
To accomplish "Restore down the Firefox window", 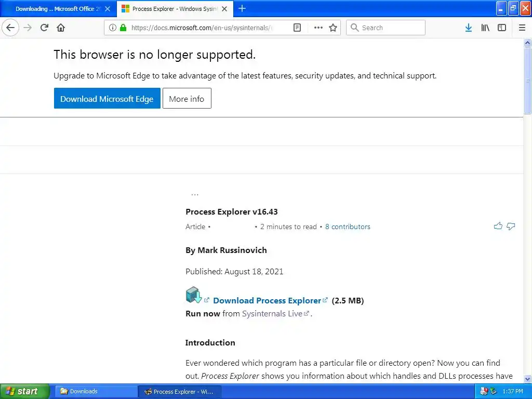I will click(x=513, y=8).
